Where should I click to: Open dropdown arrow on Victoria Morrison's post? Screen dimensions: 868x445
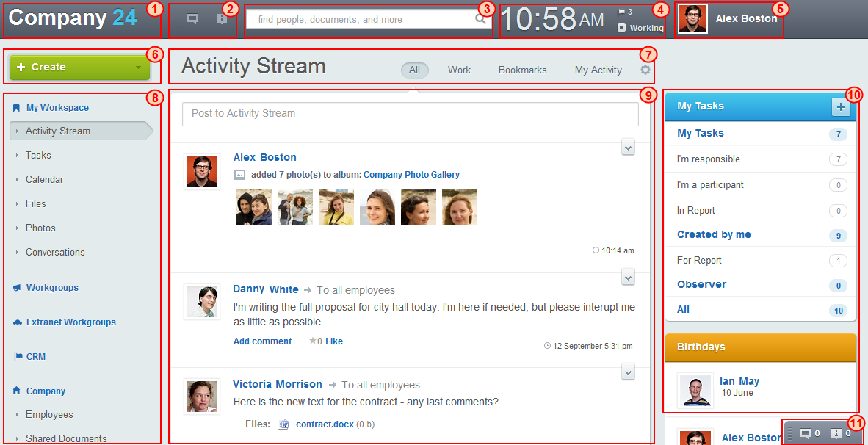pos(628,372)
